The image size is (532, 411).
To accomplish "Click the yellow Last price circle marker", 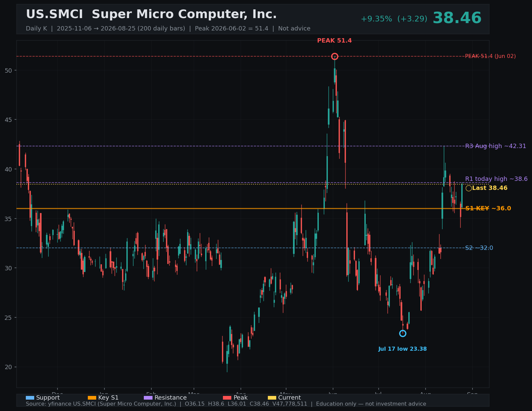I will point(469,188).
